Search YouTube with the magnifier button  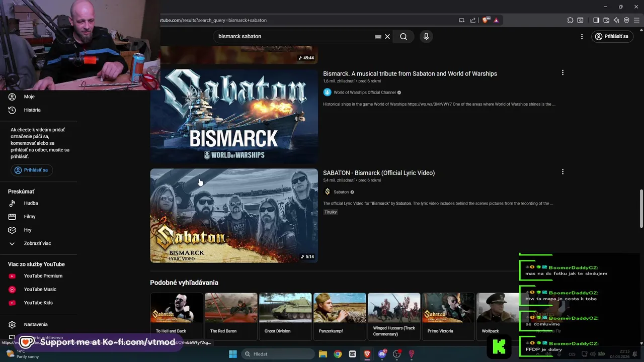404,36
